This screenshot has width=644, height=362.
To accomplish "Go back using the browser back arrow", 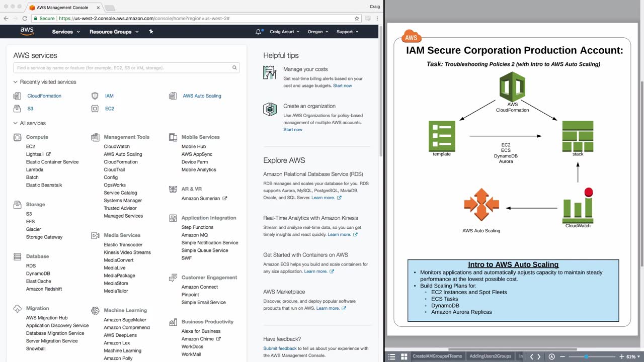I will pos(5,19).
